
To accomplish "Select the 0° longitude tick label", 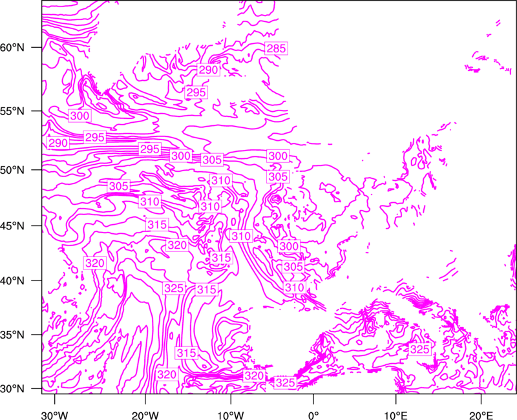I will tap(313, 415).
